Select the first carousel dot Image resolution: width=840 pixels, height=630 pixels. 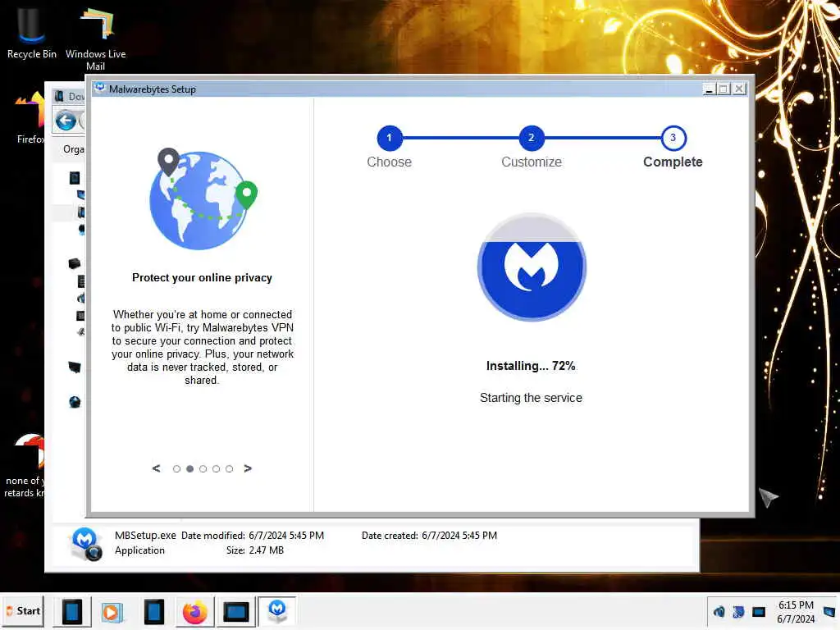[176, 468]
